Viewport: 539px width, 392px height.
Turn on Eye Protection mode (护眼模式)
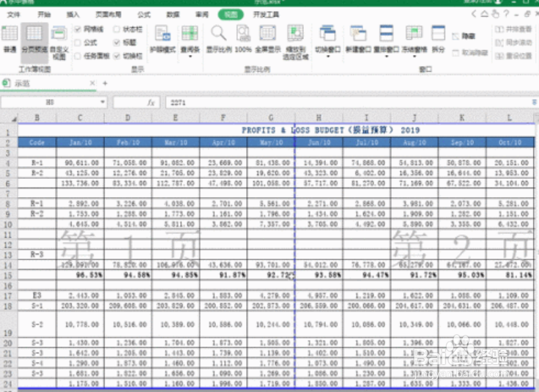[x=163, y=39]
